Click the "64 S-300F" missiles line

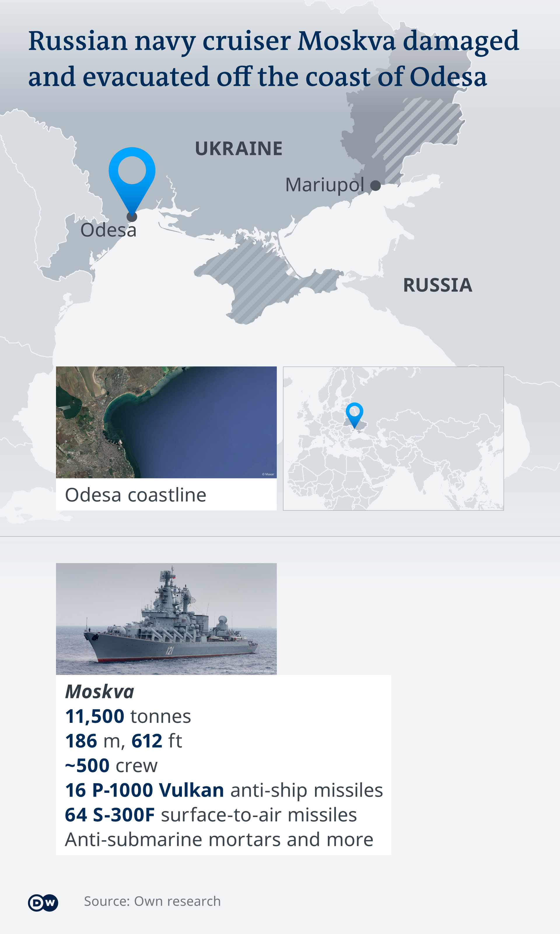point(211,814)
